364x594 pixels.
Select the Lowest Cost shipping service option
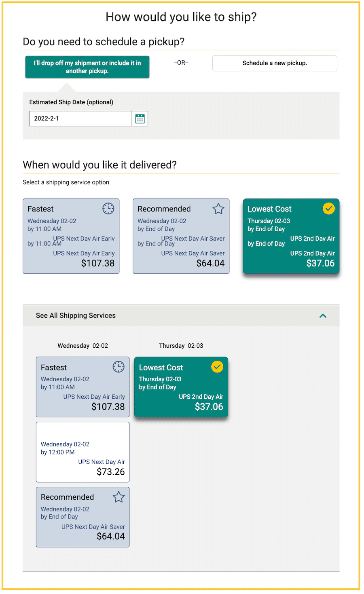tap(291, 237)
